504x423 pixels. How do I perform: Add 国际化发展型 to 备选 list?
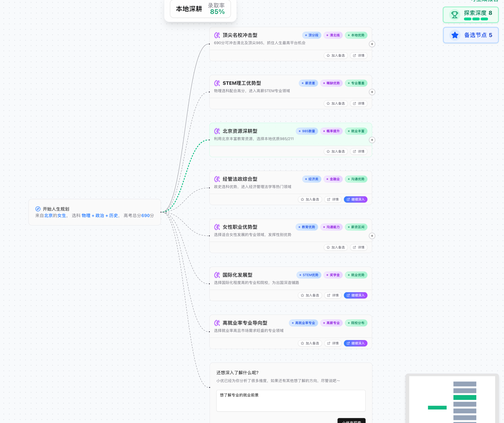[310, 295]
